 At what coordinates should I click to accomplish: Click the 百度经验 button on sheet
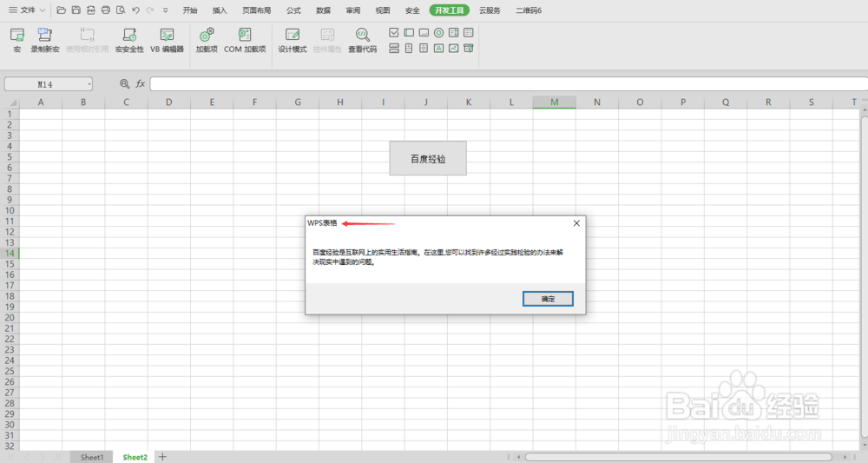[428, 158]
